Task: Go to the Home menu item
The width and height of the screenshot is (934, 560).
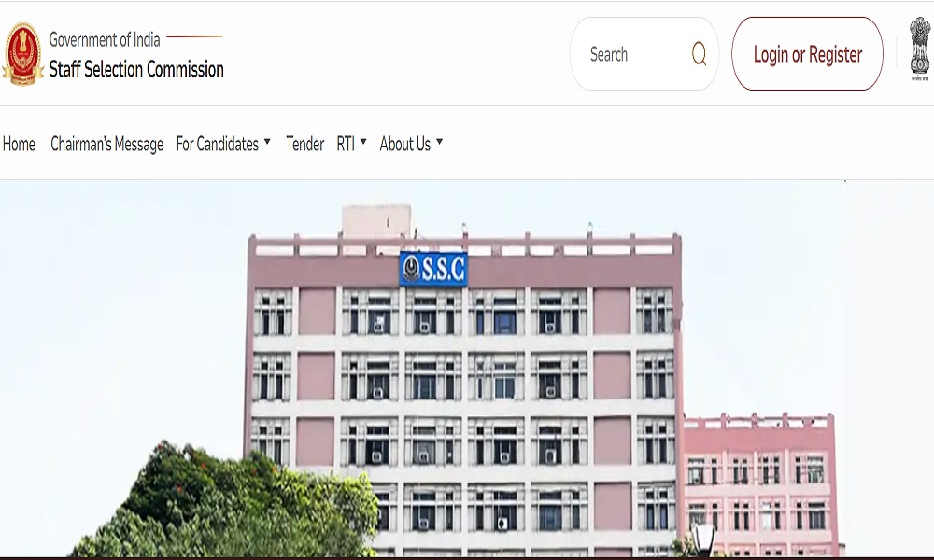Action: (x=19, y=144)
